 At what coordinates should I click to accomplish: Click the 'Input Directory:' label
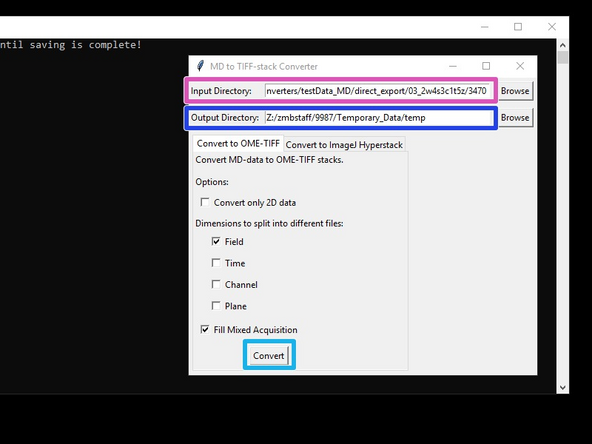point(221,91)
